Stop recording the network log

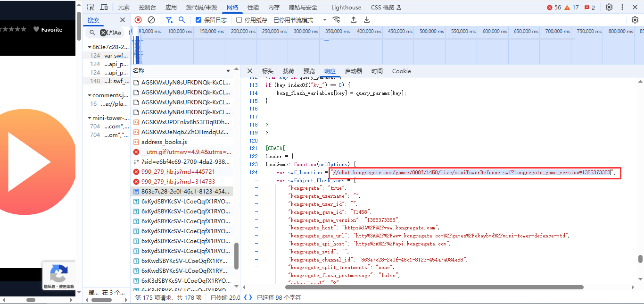pos(138,20)
